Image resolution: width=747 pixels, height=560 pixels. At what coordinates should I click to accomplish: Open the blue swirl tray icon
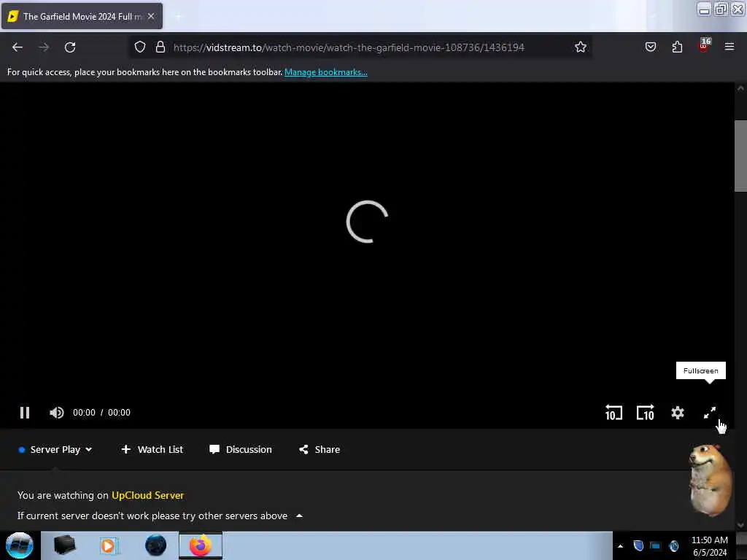(x=674, y=546)
